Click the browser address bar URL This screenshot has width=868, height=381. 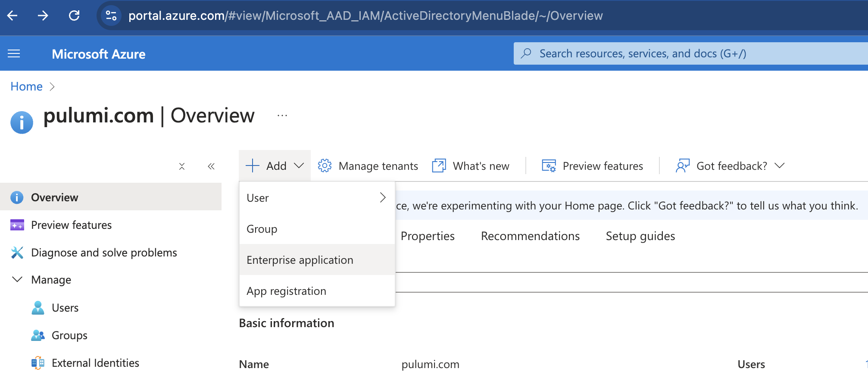coord(365,16)
